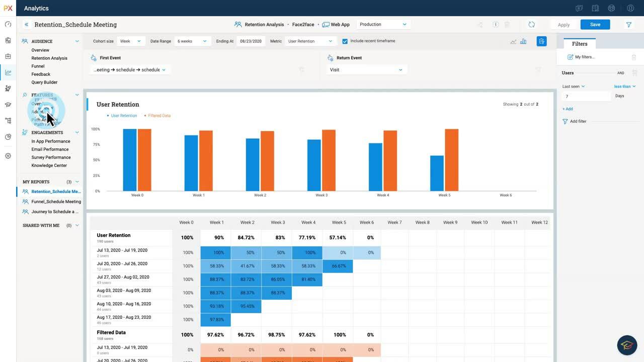The height and width of the screenshot is (362, 644).
Task: Click the blue data filter icon button
Action: click(541, 41)
